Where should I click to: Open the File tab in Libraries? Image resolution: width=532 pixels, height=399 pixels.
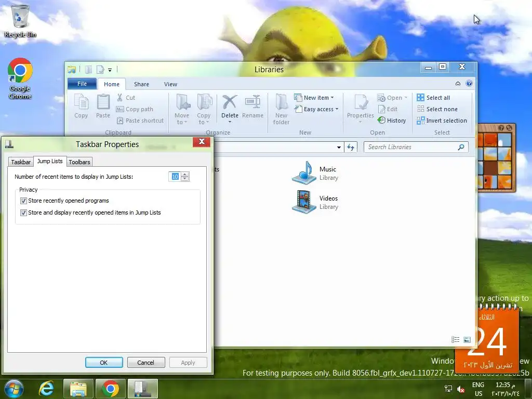82,84
